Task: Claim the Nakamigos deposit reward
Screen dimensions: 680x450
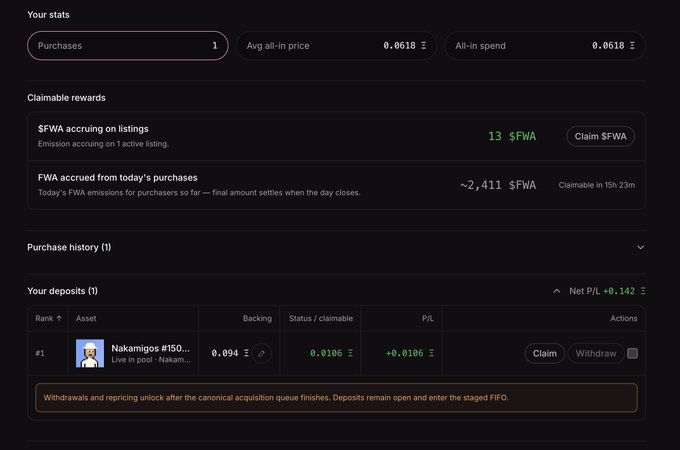Action: 544,353
